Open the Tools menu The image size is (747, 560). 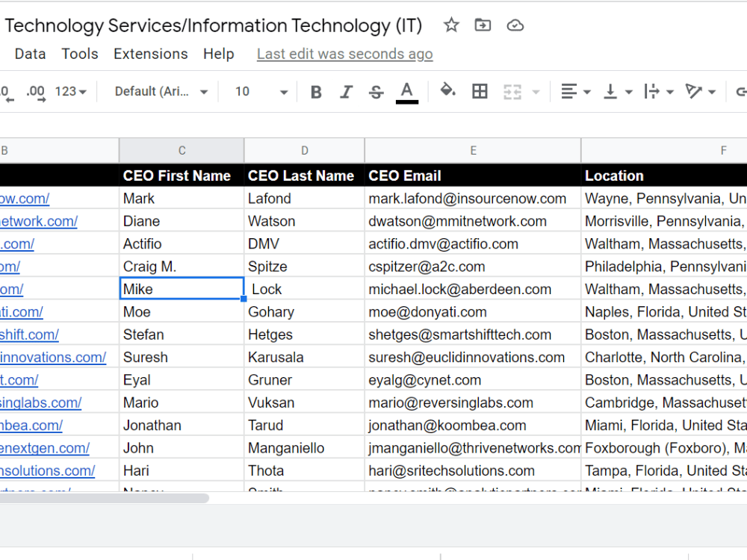(80, 54)
